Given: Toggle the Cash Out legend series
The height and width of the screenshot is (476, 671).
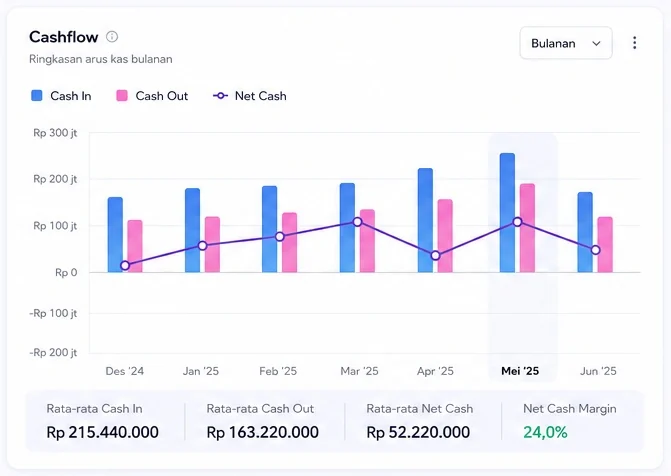Looking at the screenshot, I should coord(152,96).
